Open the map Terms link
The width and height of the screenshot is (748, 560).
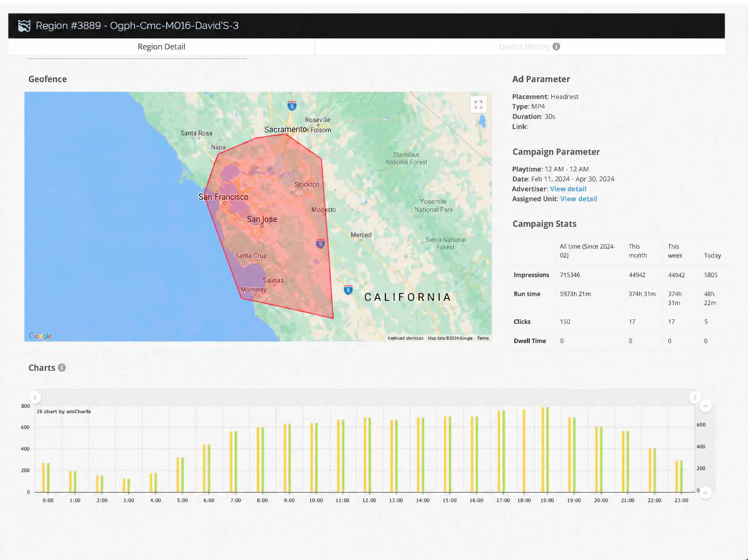tap(483, 338)
